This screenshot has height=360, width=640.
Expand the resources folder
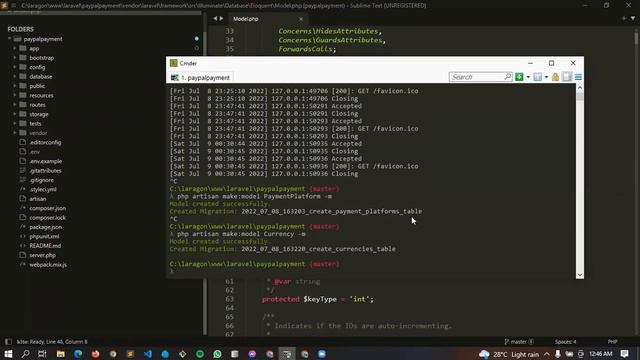[15, 95]
